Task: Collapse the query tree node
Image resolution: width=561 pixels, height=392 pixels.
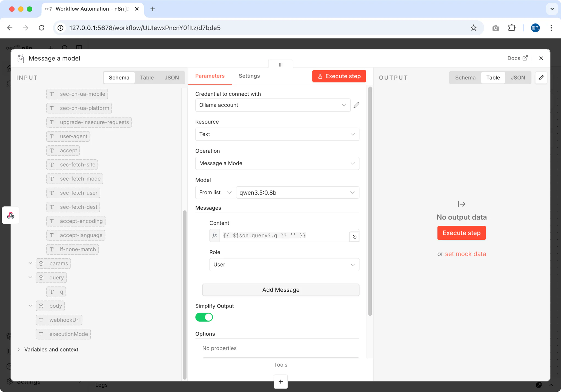Action: click(30, 277)
